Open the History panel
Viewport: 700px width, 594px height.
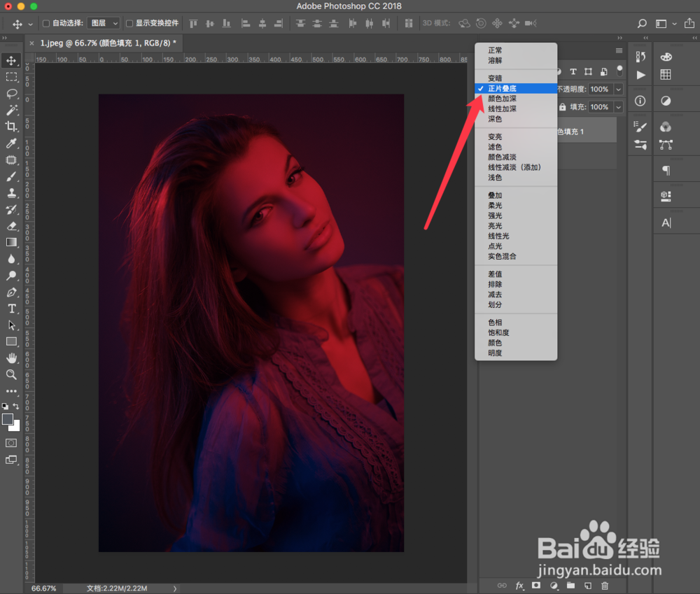pos(640,56)
